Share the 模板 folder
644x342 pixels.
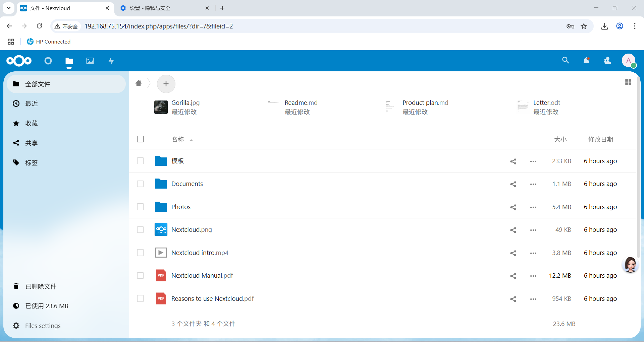click(x=513, y=161)
